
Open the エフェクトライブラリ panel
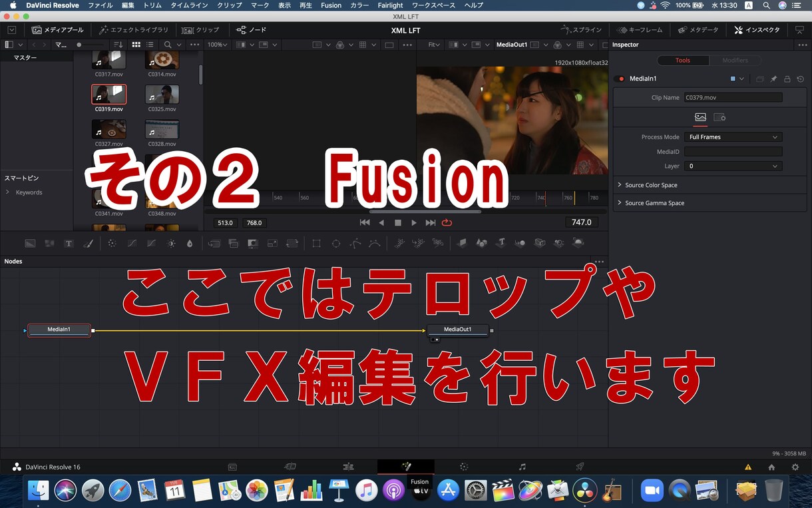134,30
